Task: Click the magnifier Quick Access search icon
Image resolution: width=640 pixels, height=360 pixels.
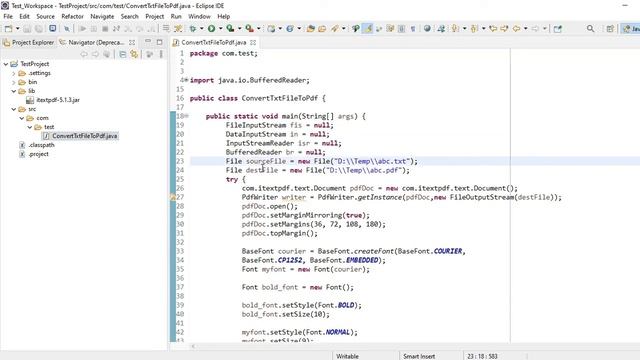Action: pos(590,29)
